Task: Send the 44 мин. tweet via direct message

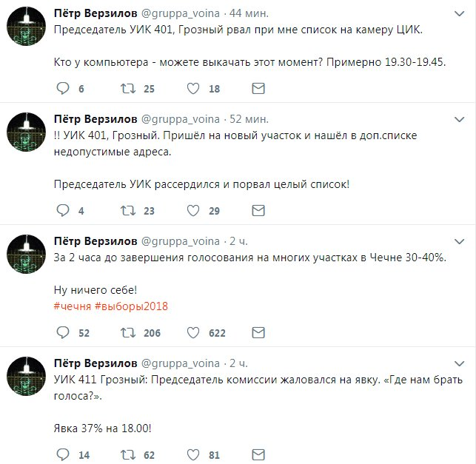Action: pyautogui.click(x=258, y=89)
